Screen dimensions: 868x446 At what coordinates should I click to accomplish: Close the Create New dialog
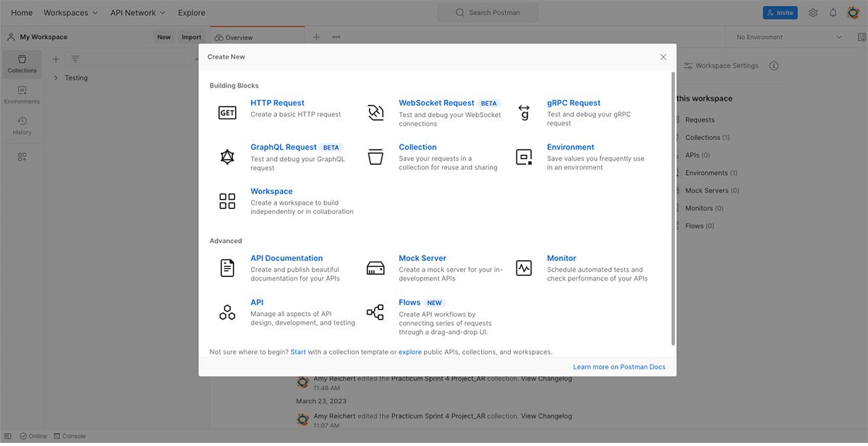click(663, 57)
